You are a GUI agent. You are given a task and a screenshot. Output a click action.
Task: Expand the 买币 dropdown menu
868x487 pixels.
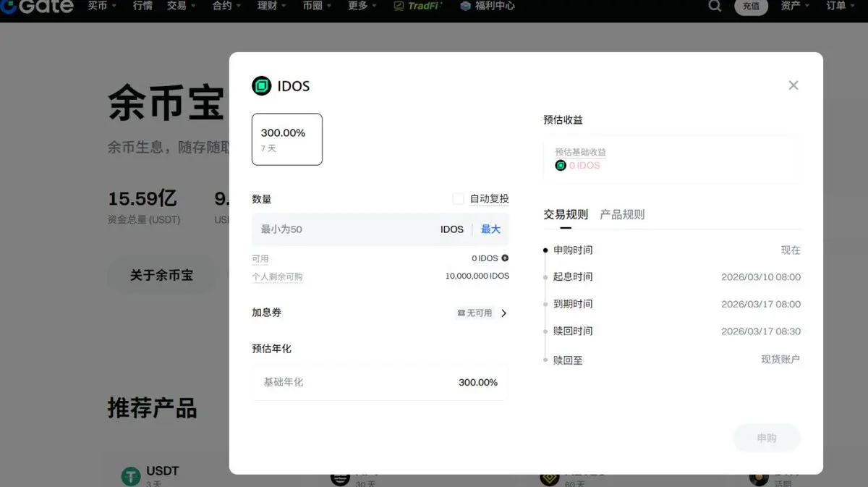click(103, 6)
